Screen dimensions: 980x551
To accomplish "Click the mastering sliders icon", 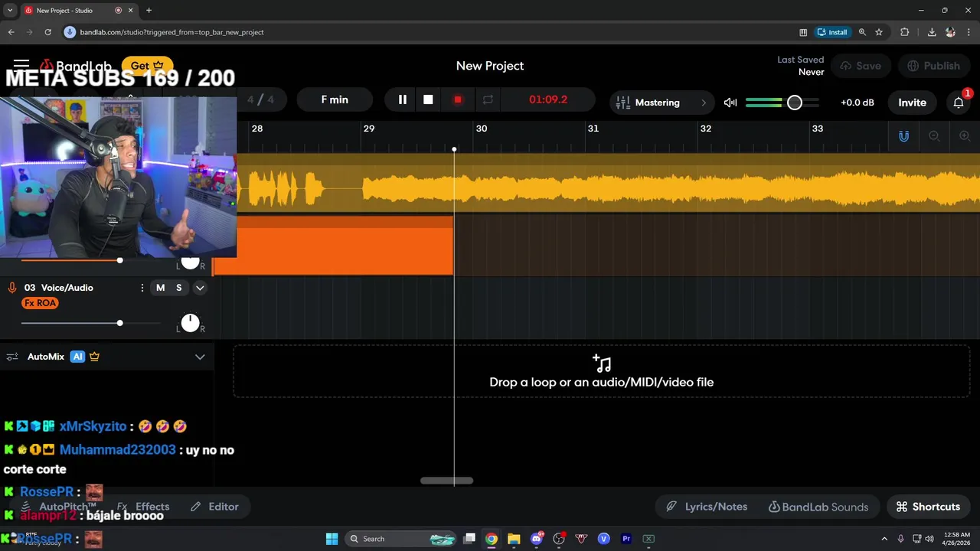I will click(x=623, y=103).
